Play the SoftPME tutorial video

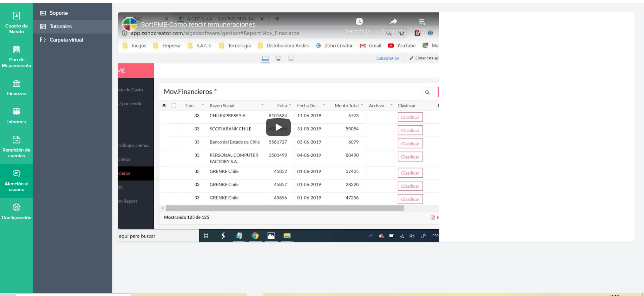click(x=278, y=127)
